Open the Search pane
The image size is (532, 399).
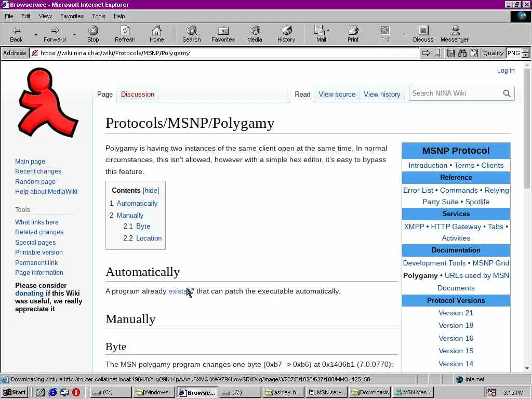click(x=191, y=34)
